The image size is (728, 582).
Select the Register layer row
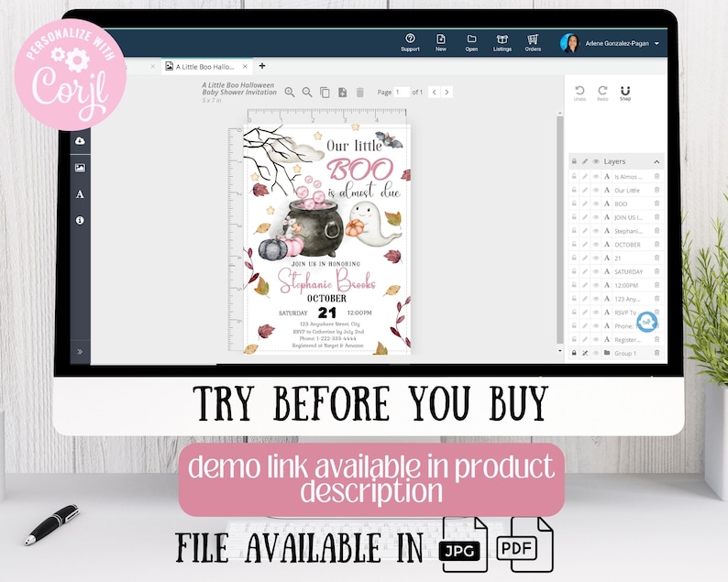615,339
